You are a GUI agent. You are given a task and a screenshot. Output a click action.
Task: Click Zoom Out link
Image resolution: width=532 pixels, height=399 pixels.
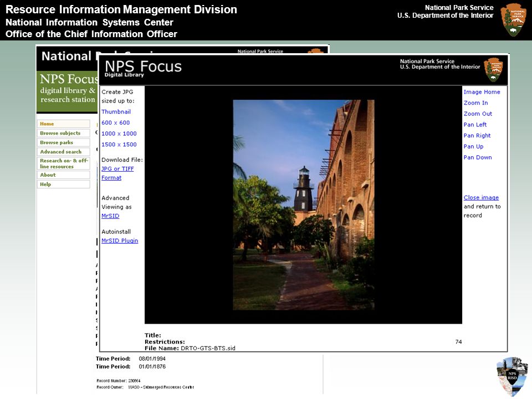click(478, 114)
